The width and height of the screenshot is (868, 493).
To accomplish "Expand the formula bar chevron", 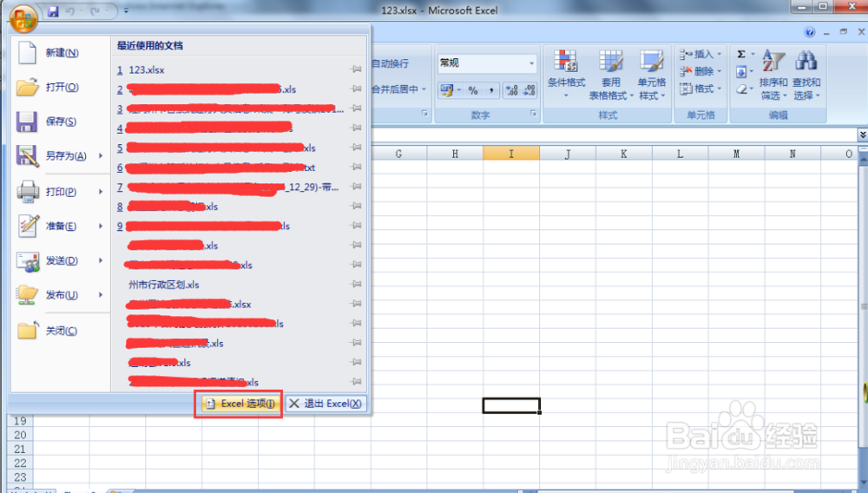I will tap(863, 135).
